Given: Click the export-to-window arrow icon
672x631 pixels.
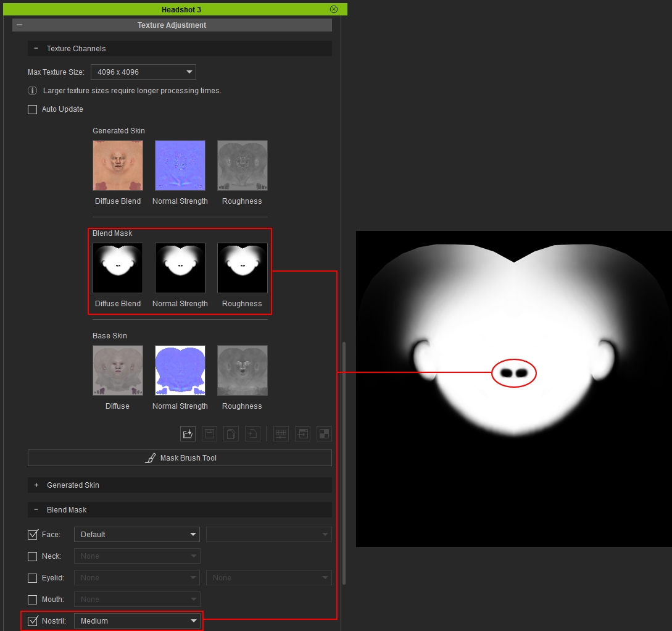Looking at the screenshot, I should (x=302, y=434).
